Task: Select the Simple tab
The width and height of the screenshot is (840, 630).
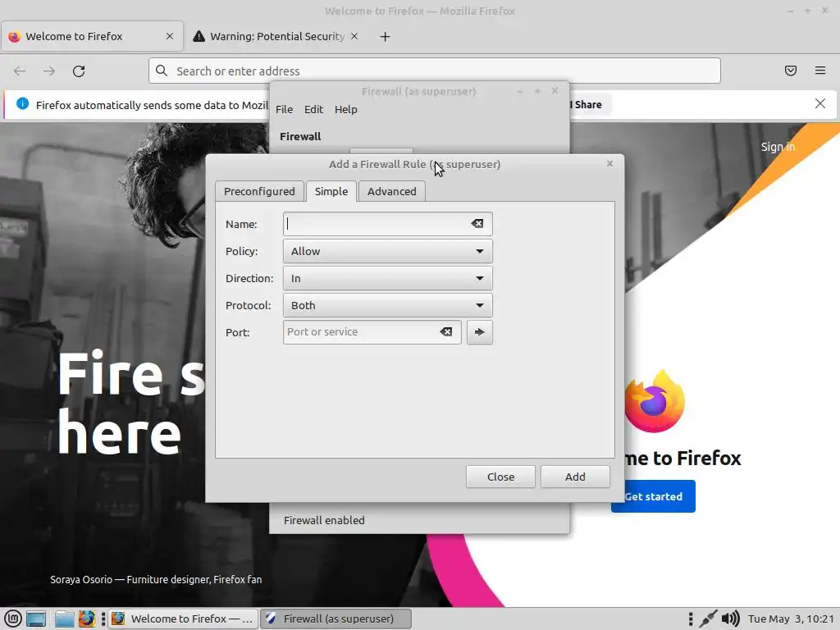Action: [x=331, y=191]
